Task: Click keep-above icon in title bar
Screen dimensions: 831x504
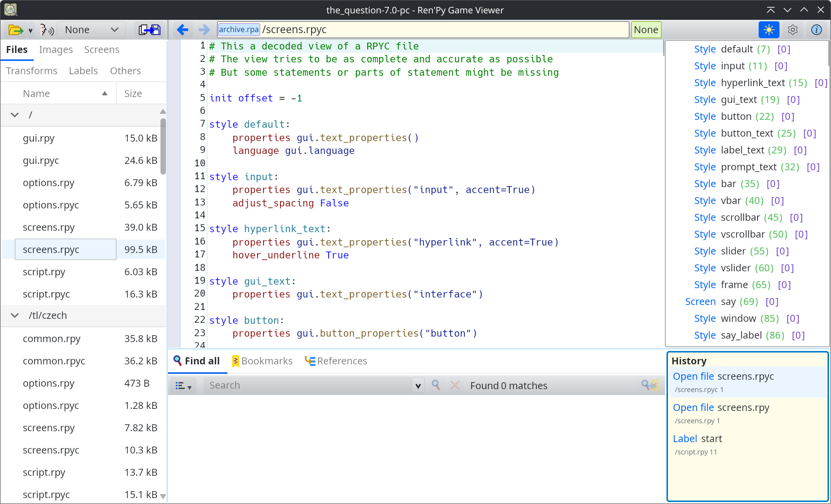Action: tap(771, 10)
